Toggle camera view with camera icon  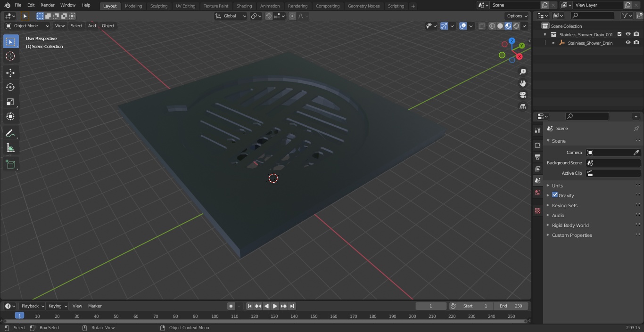coord(522,95)
